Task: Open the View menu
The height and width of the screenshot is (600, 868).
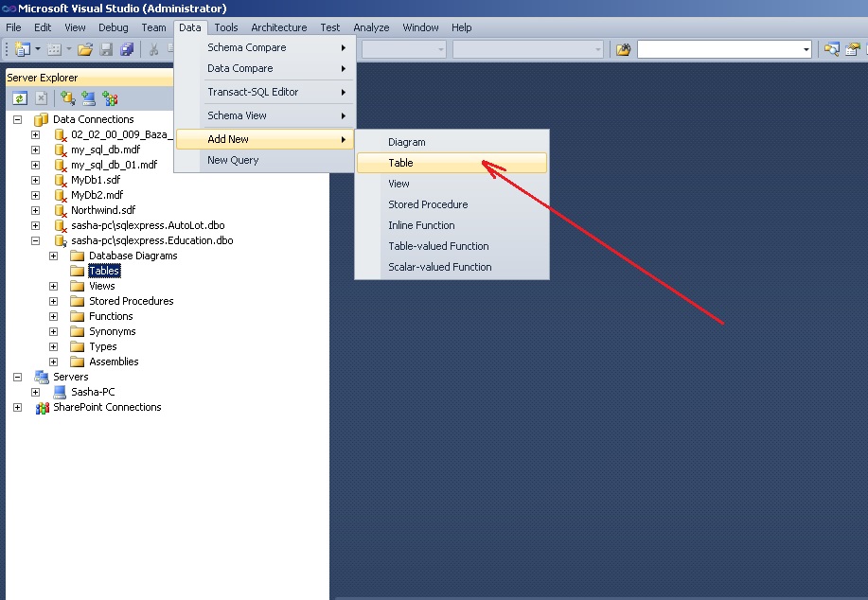Action: coord(75,27)
